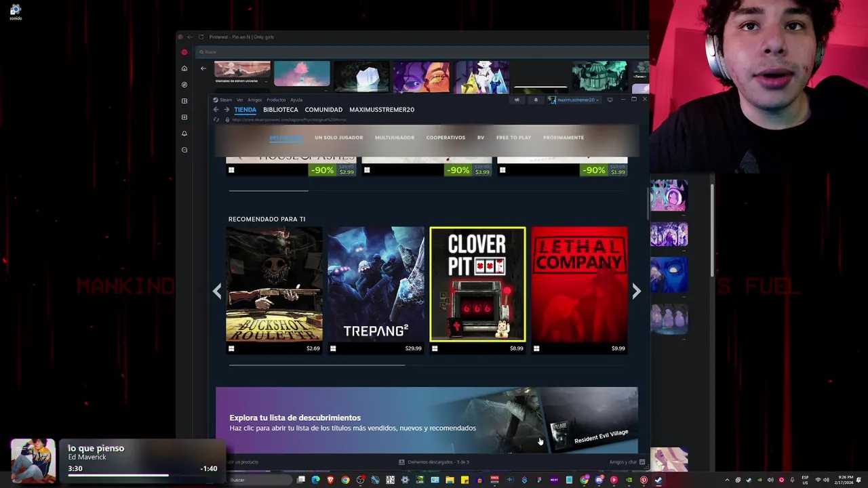Select the RV filter tab

click(481, 138)
